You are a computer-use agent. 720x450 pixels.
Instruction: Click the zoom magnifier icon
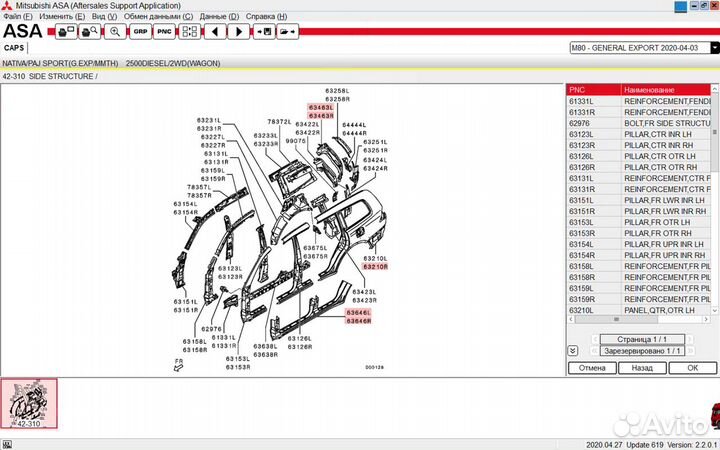(x=115, y=32)
